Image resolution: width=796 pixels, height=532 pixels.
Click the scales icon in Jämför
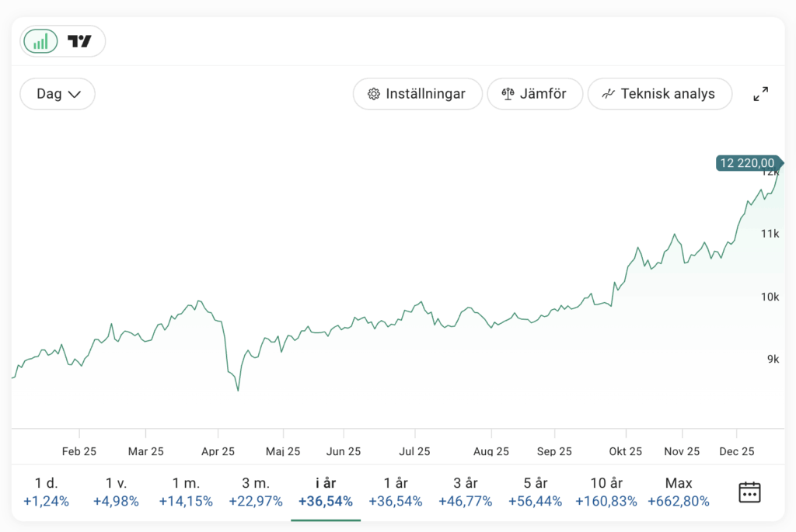pyautogui.click(x=508, y=94)
